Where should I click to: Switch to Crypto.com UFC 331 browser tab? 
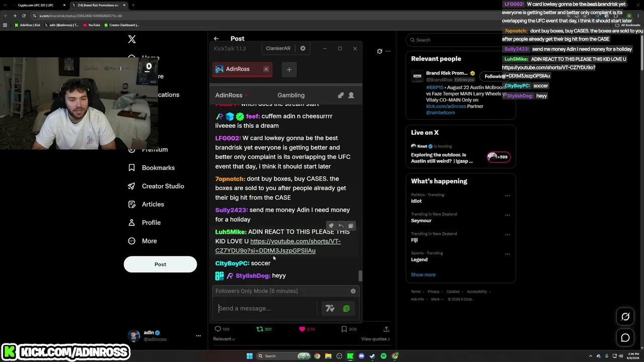point(37,5)
